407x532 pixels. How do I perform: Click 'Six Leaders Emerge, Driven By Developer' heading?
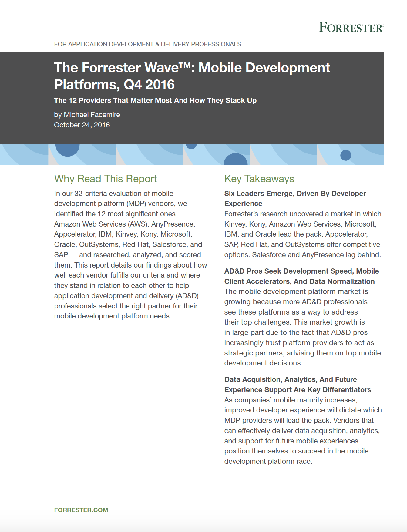tap(295, 194)
